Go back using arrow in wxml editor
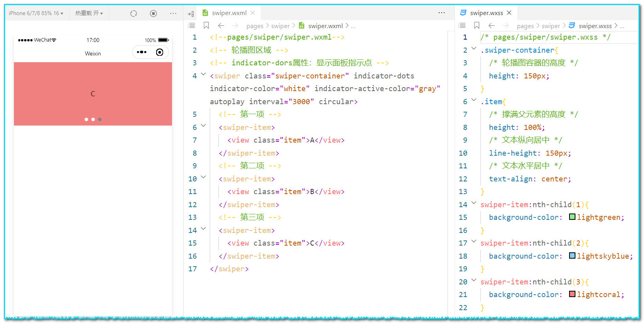The width and height of the screenshot is (644, 326). [221, 25]
